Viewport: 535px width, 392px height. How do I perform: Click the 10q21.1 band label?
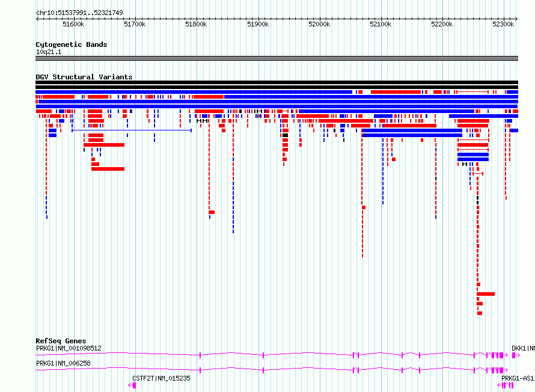49,52
